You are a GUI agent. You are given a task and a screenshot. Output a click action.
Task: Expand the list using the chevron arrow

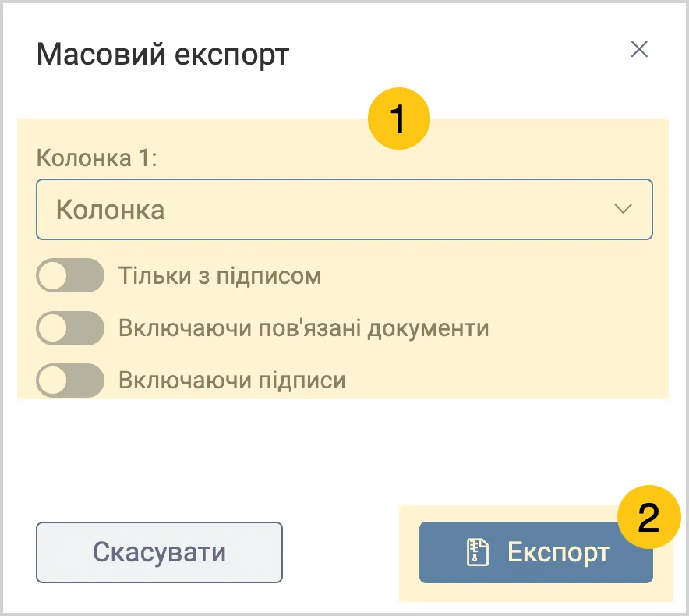pyautogui.click(x=623, y=209)
